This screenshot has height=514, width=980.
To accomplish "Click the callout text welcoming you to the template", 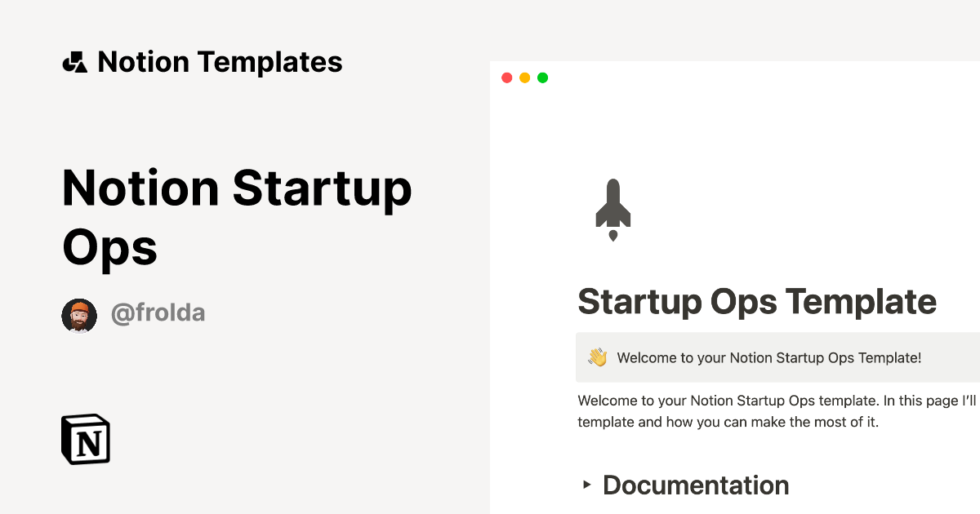I will click(768, 357).
